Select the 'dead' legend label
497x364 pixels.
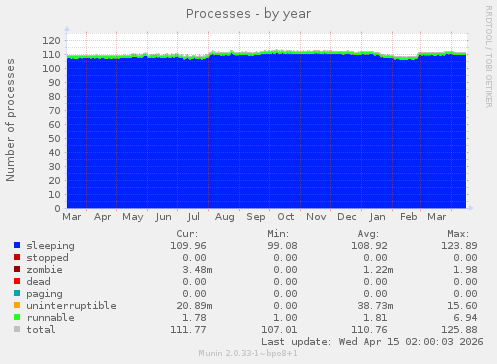tap(39, 282)
